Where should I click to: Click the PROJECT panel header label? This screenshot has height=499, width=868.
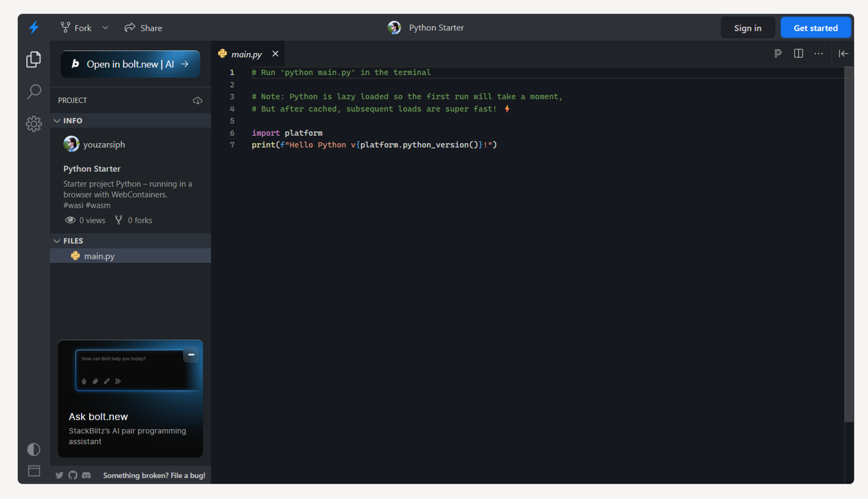[72, 100]
